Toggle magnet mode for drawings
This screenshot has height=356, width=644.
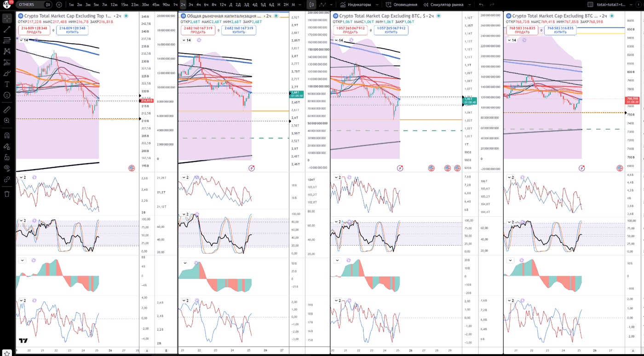point(7,136)
